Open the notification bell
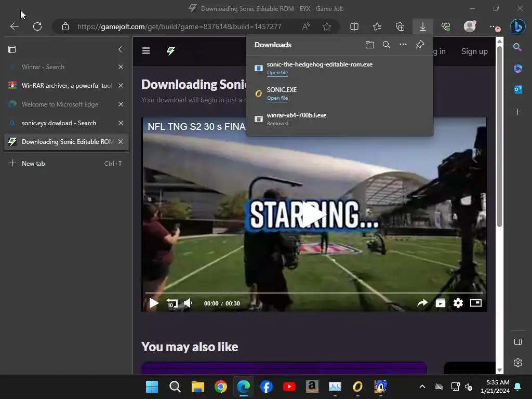The height and width of the screenshot is (399, 532). coord(517,387)
